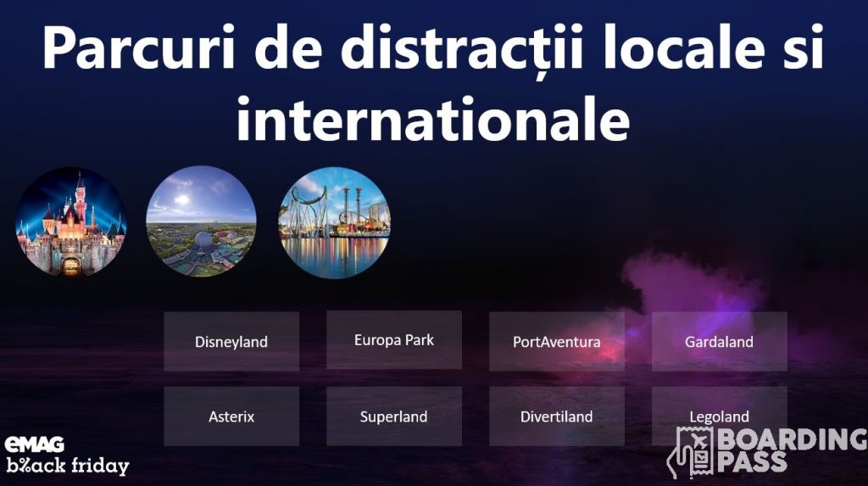Choose the PortAventura box
Image resolution: width=868 pixels, height=486 pixels.
pos(557,341)
